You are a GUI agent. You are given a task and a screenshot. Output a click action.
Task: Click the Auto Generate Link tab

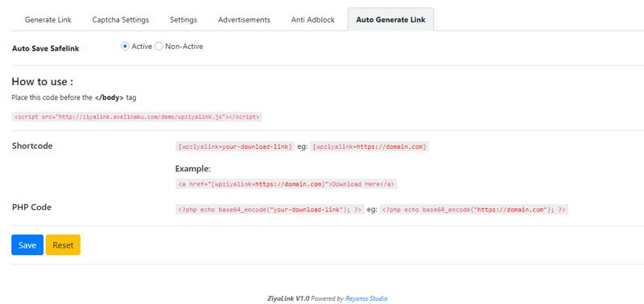(390, 19)
